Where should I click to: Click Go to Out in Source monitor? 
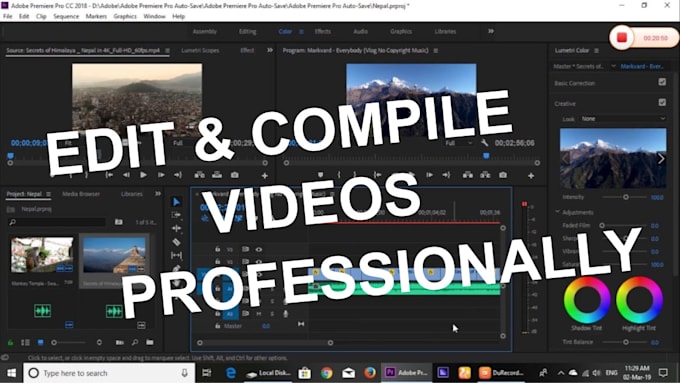[178, 175]
